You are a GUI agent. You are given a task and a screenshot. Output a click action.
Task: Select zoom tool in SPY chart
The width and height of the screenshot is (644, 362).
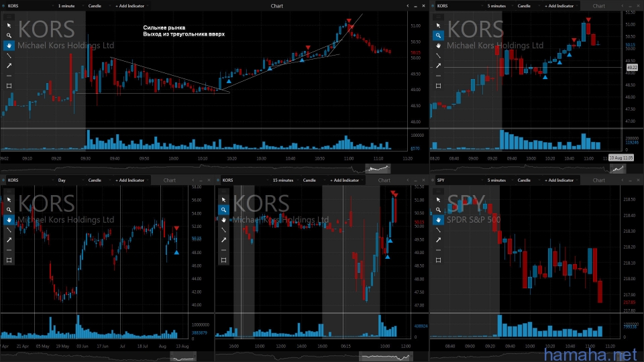tap(438, 210)
